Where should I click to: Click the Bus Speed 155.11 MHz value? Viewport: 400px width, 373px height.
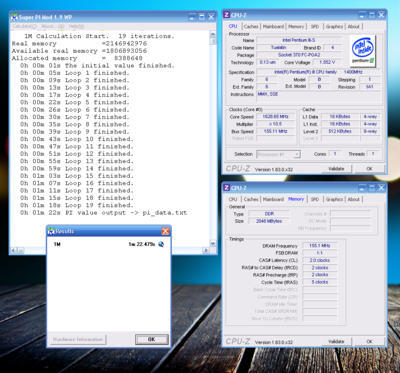pyautogui.click(x=275, y=132)
